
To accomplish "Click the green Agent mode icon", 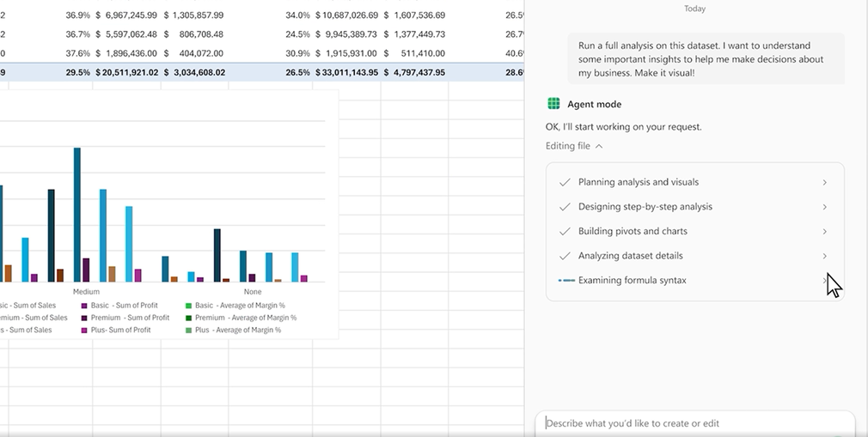I will (x=553, y=104).
